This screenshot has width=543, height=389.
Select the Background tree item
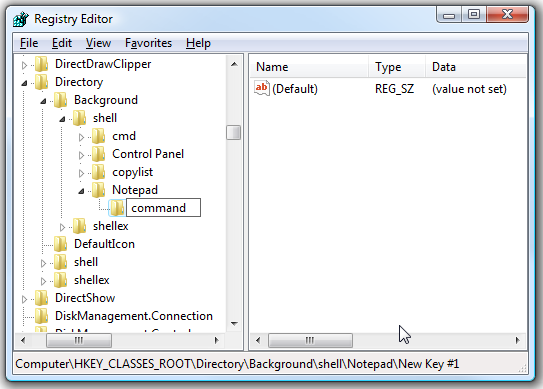[x=106, y=100]
